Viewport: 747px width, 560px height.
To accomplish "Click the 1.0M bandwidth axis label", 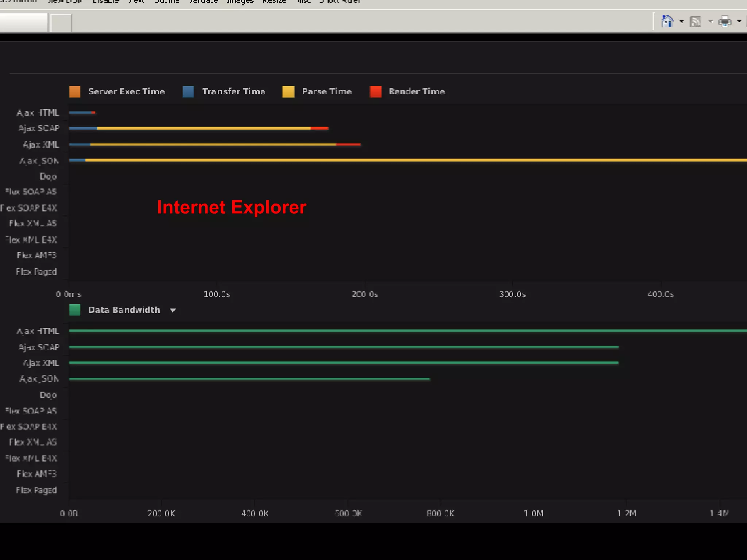I will pos(534,513).
